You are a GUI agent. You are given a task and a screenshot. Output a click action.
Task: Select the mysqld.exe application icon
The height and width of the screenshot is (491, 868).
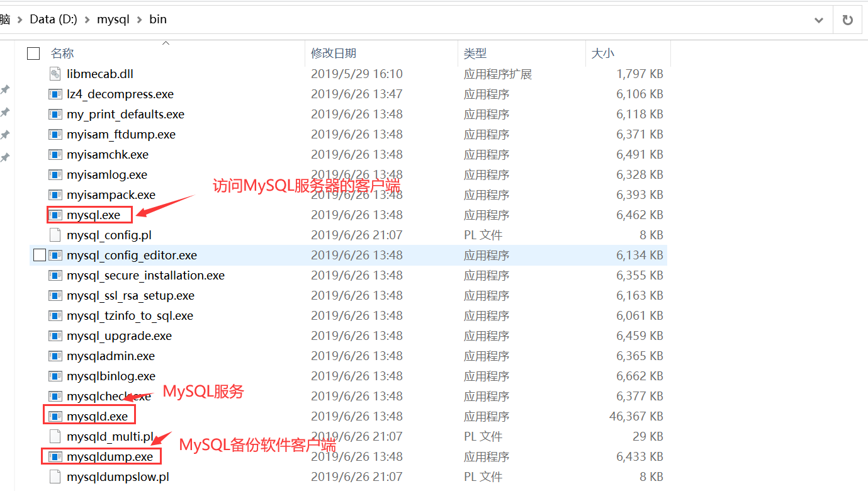click(55, 416)
